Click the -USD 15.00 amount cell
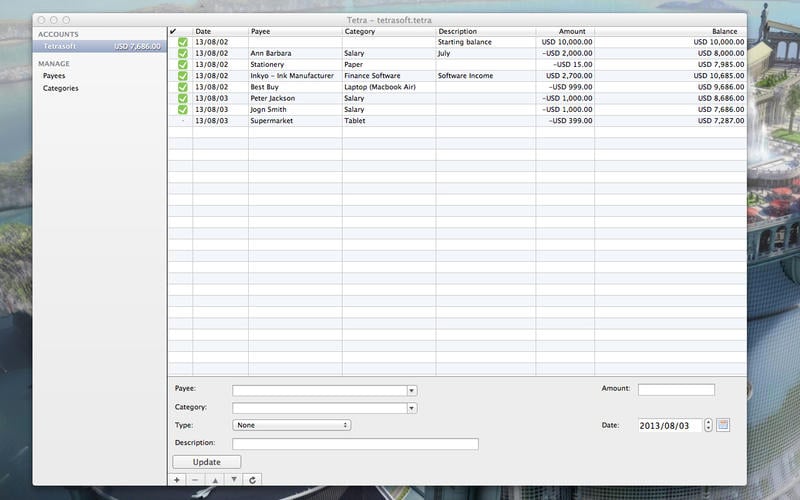800x500 pixels. [565, 65]
